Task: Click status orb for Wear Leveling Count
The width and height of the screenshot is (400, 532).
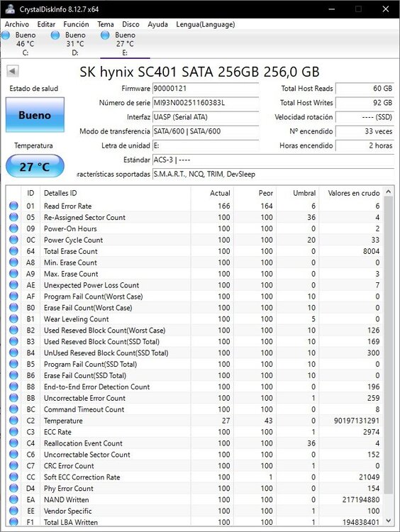Action: [x=14, y=318]
